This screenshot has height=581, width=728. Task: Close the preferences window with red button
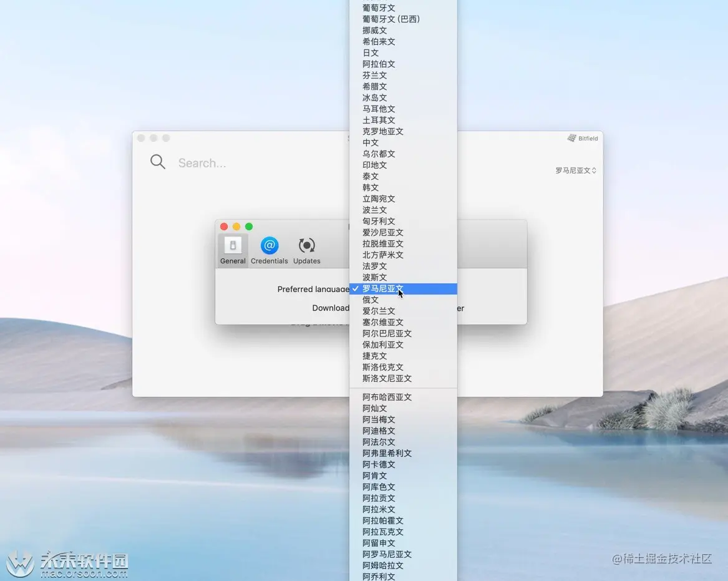coord(224,227)
